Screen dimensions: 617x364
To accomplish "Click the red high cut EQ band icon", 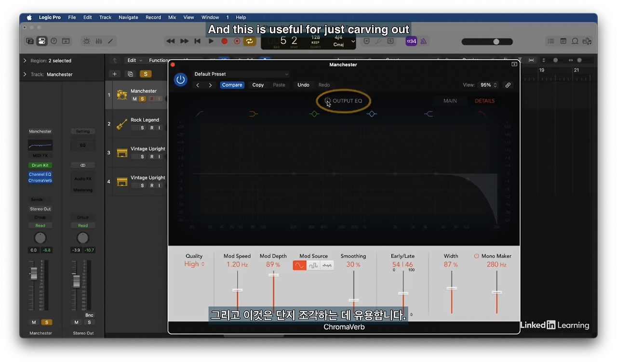I will point(483,114).
